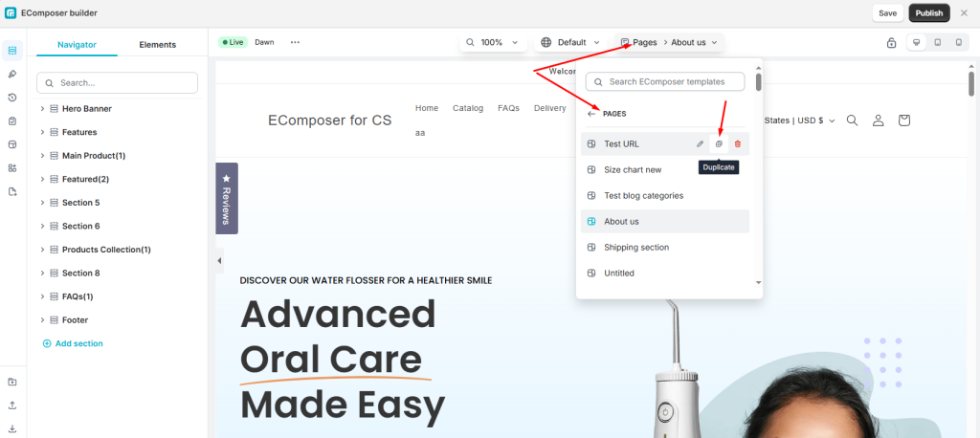
Task: Focus the Search EComposer templates field
Action: tap(665, 82)
